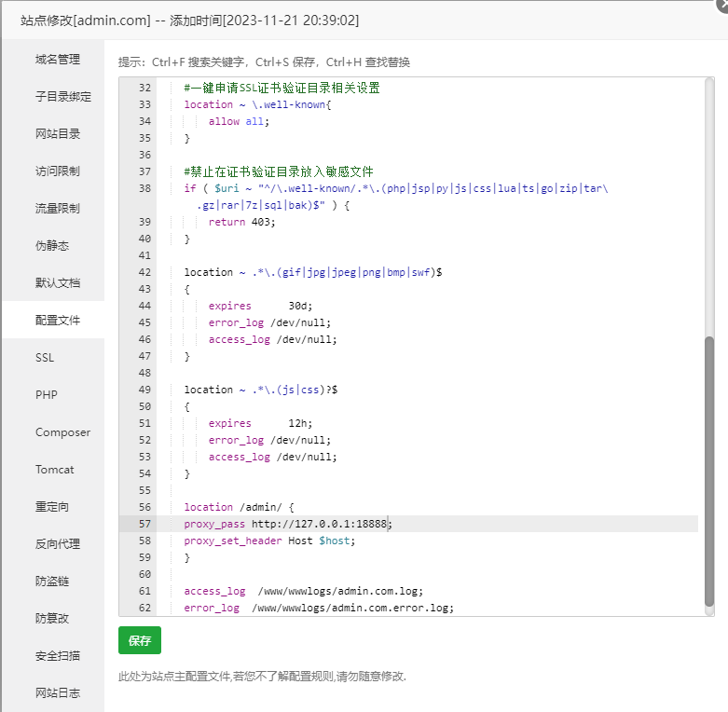
Task: Open the 伪静态 tab
Action: pos(52,246)
